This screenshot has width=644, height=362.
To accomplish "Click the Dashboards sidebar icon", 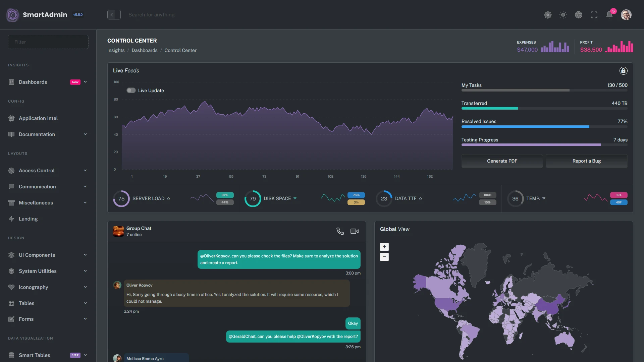I will click(11, 82).
